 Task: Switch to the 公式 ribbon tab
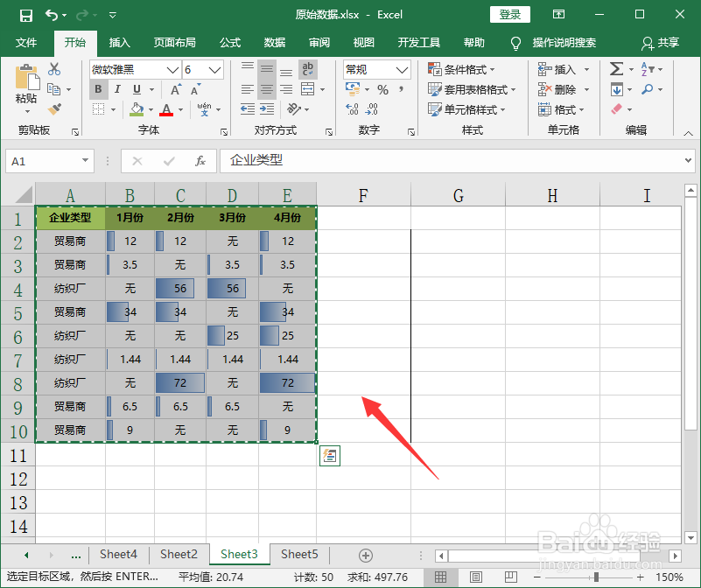coord(230,43)
